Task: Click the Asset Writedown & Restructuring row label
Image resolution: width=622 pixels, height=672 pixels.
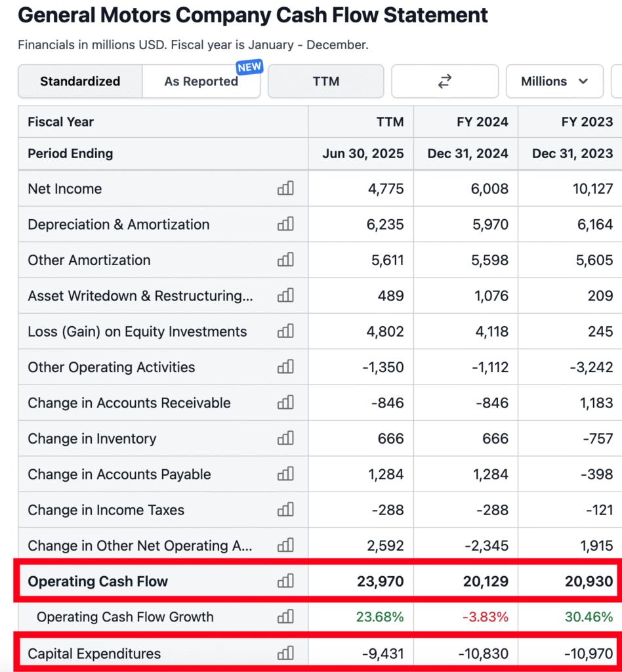Action: point(140,296)
